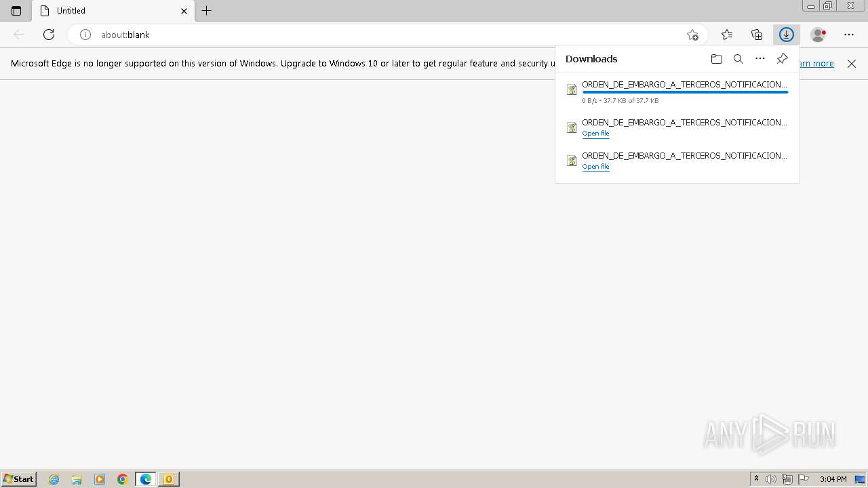Click second ORDEN_DE_EMBARGO file name
868x488 pixels.
pyautogui.click(x=684, y=123)
